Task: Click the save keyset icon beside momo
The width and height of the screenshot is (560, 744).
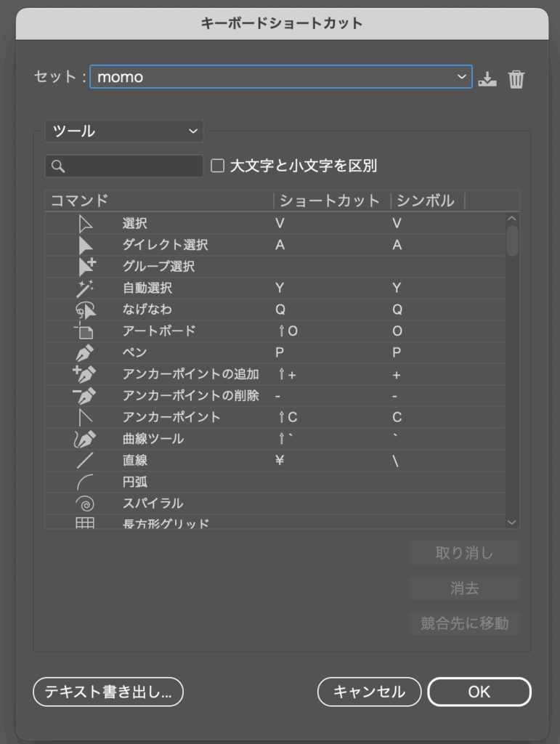Action: 487,78
